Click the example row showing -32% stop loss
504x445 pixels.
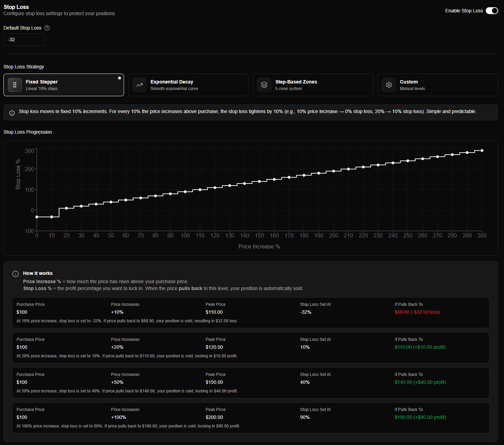pos(250,313)
